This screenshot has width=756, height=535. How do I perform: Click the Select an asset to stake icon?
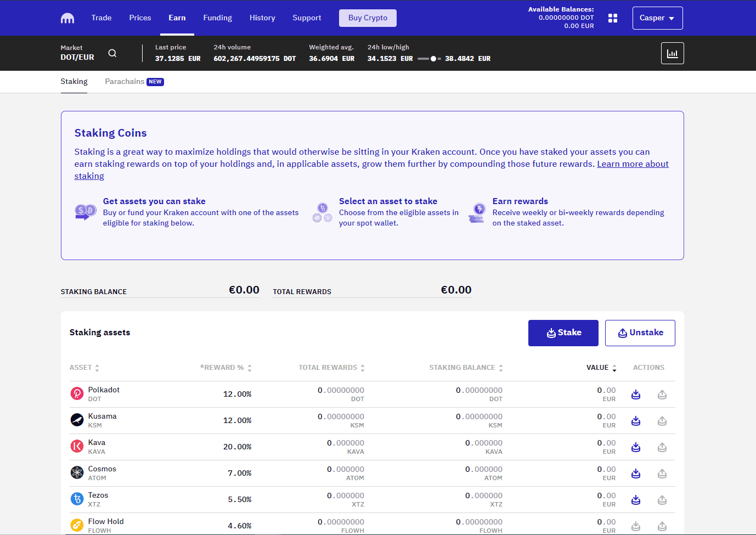323,212
